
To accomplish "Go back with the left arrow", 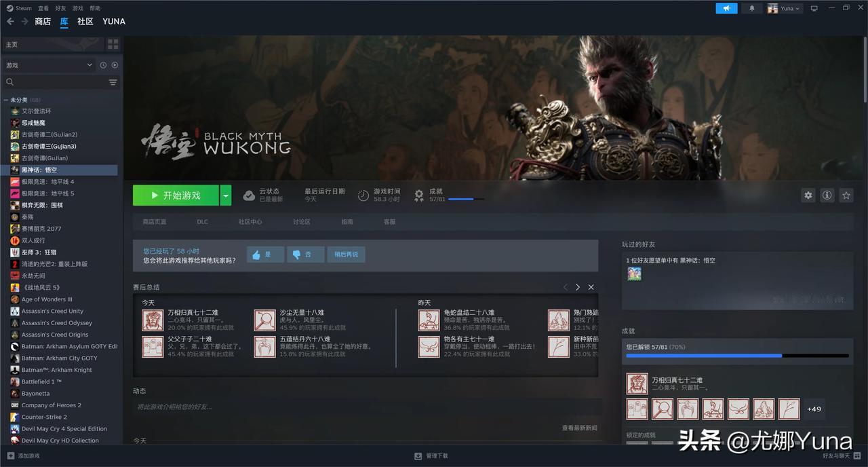I will (10, 22).
